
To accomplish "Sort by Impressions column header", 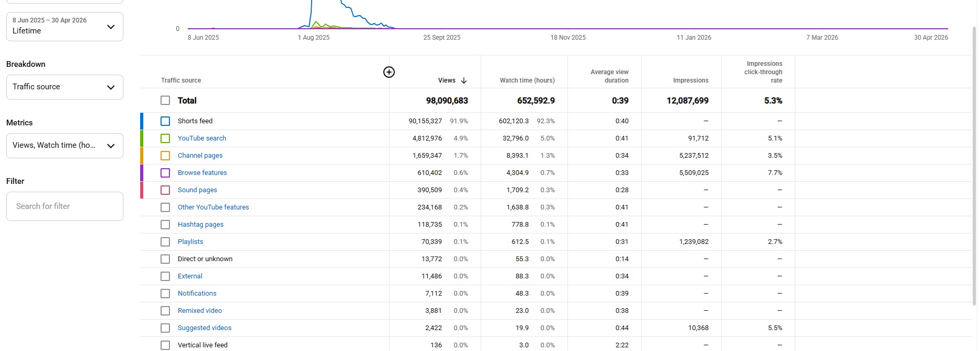I will [691, 80].
